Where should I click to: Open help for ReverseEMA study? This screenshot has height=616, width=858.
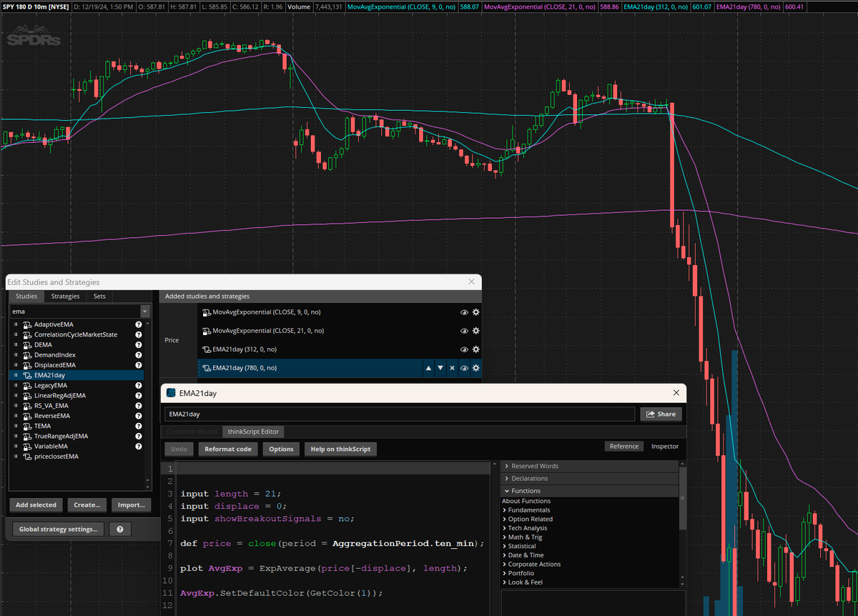[139, 415]
